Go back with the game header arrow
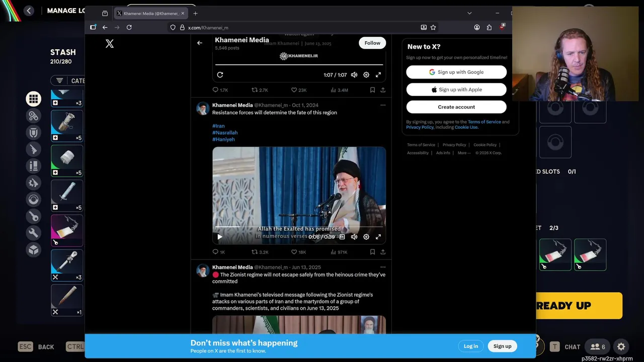The height and width of the screenshot is (362, 644). click(x=29, y=11)
